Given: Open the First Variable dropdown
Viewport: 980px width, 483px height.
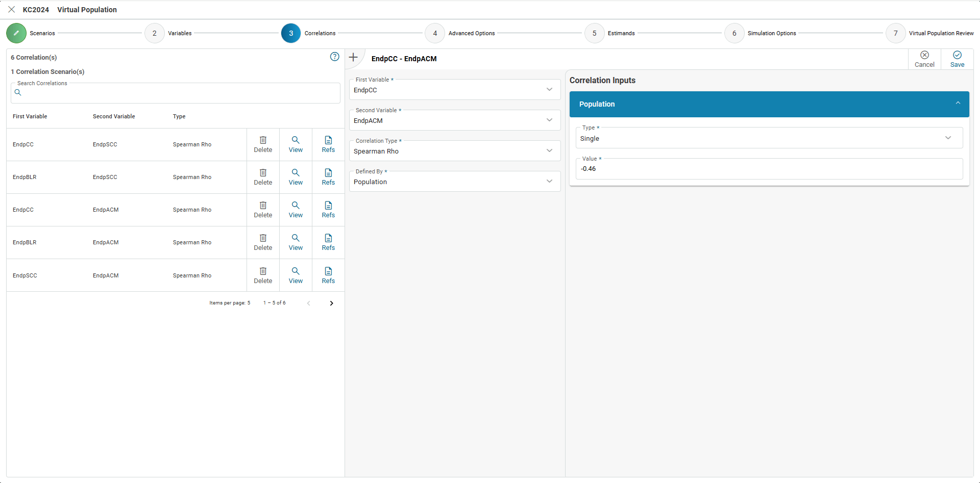Looking at the screenshot, I should 455,90.
